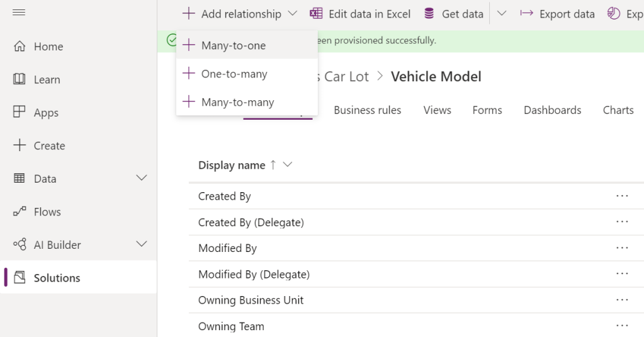Open Flows in the sidebar
Image resolution: width=644 pixels, height=337 pixels.
coord(47,212)
